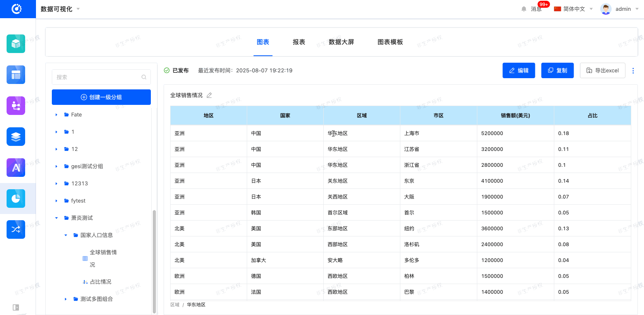Open the 简体中文 language dropdown
The height and width of the screenshot is (315, 644).
pos(574,9)
